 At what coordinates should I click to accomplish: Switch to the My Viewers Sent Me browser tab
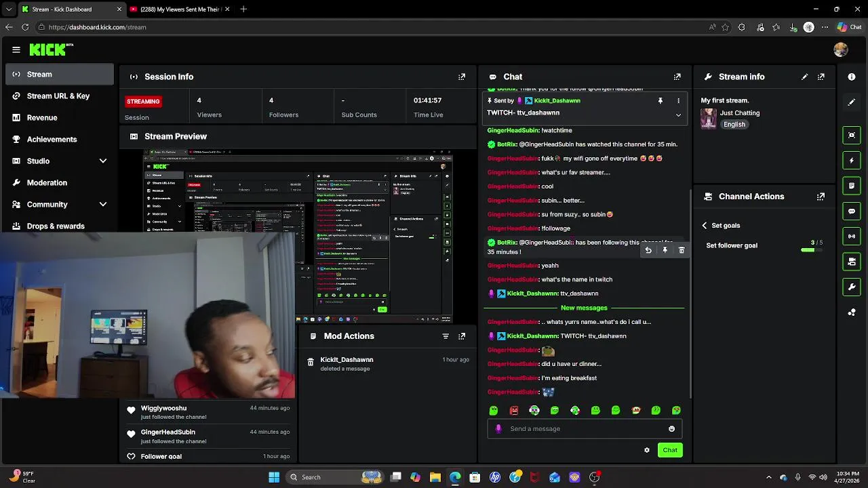(x=180, y=9)
